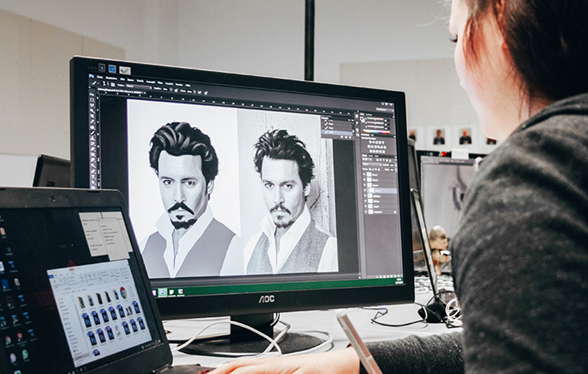This screenshot has height=374, width=588.
Task: Click the lock icon on the Hintergrund layer
Action: pos(395,212)
